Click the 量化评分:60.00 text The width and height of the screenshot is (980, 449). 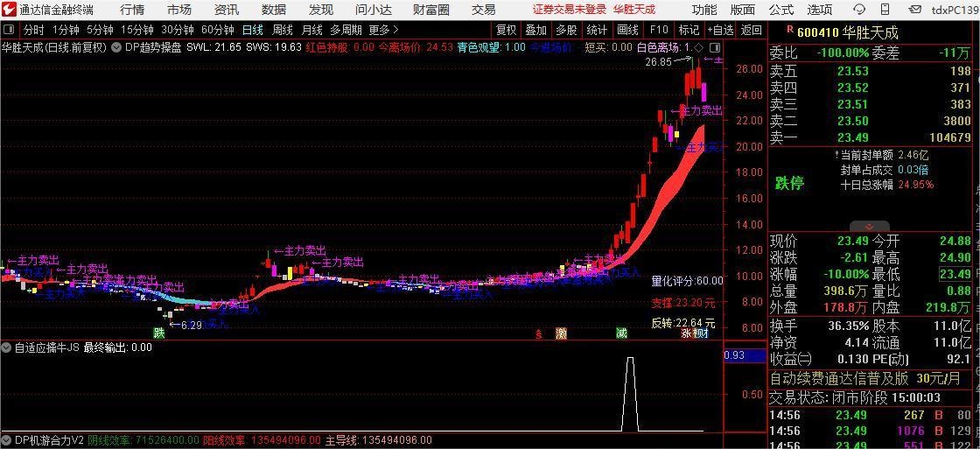click(687, 281)
